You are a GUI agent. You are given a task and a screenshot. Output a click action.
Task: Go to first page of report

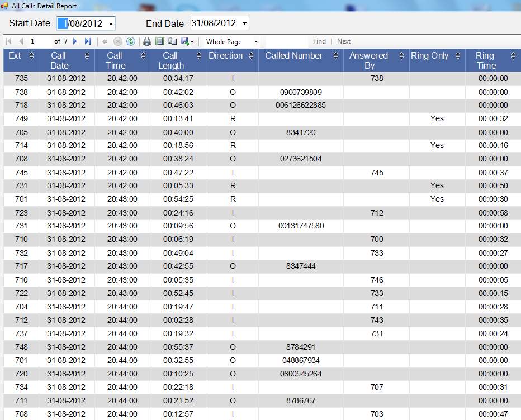click(8, 41)
